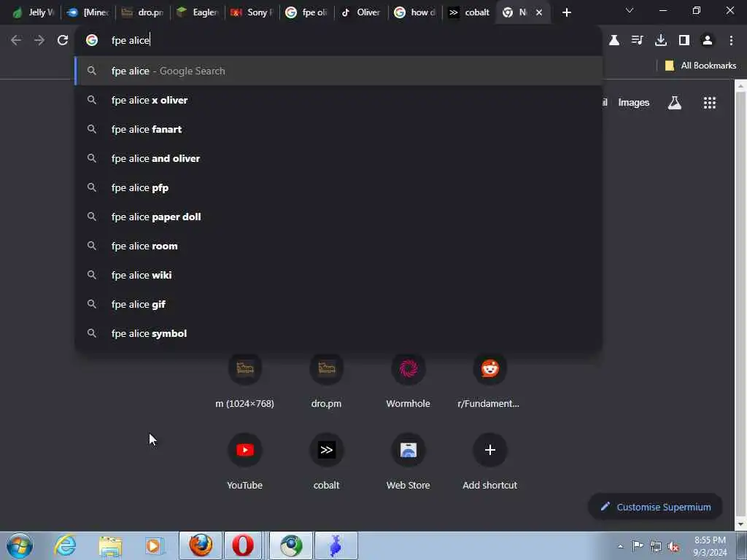Open the search tabs dropdown chevron
747x560 pixels.
coord(630,10)
